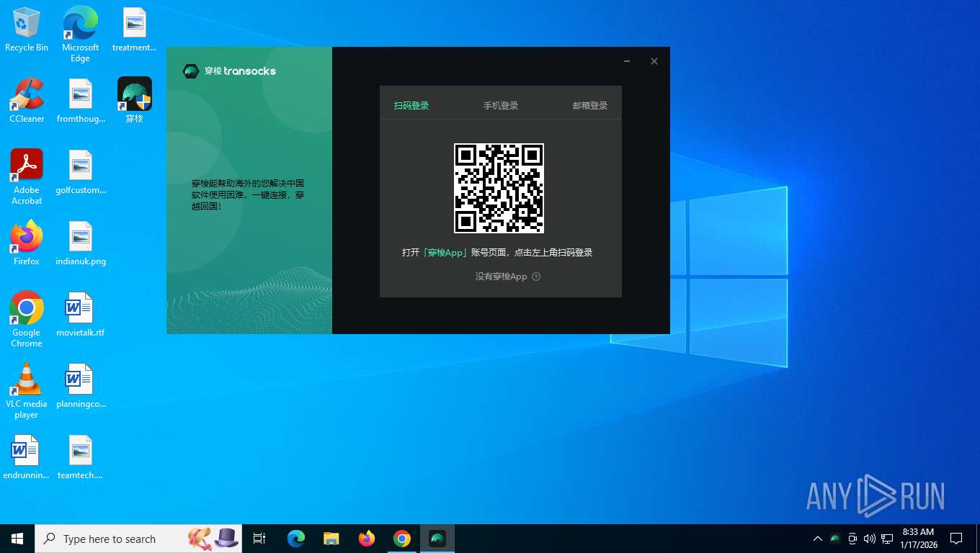Open the network status tray icon
Image resolution: width=980 pixels, height=553 pixels.
pos(887,539)
